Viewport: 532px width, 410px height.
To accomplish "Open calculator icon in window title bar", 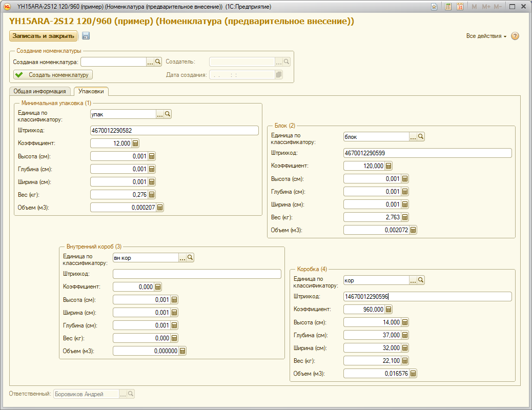I will (448, 7).
